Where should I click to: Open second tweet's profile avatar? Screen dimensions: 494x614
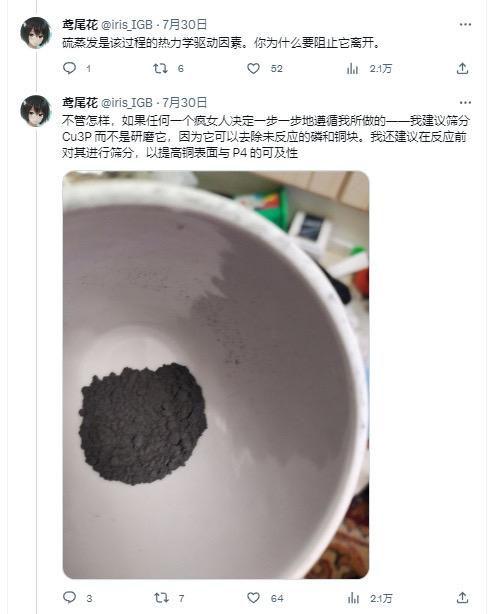36,111
